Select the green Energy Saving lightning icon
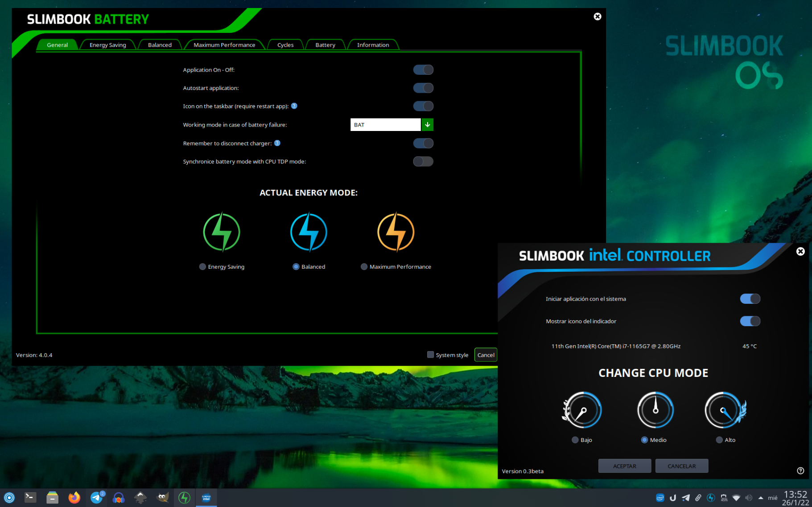 (222, 232)
